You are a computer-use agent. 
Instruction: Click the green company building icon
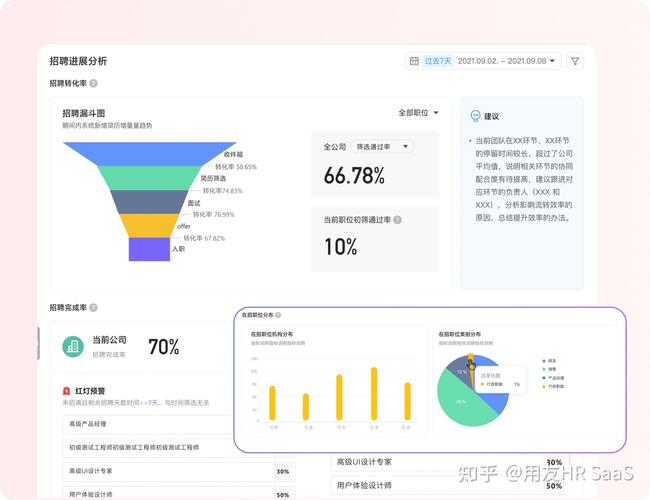73,347
